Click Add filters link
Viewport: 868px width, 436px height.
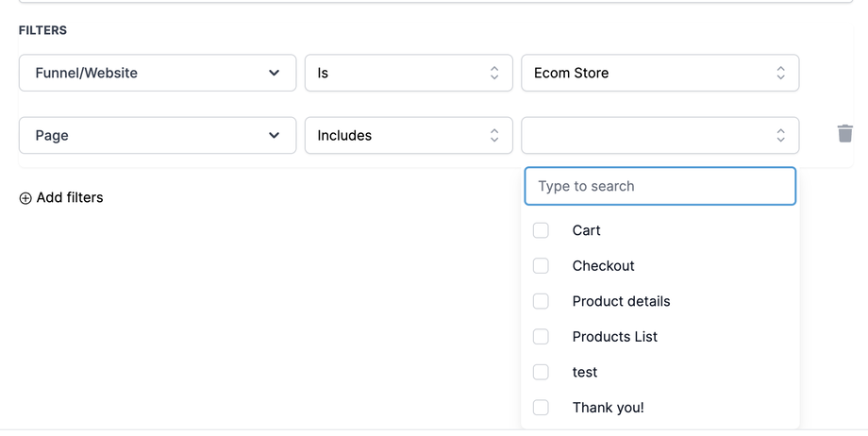[x=69, y=197]
